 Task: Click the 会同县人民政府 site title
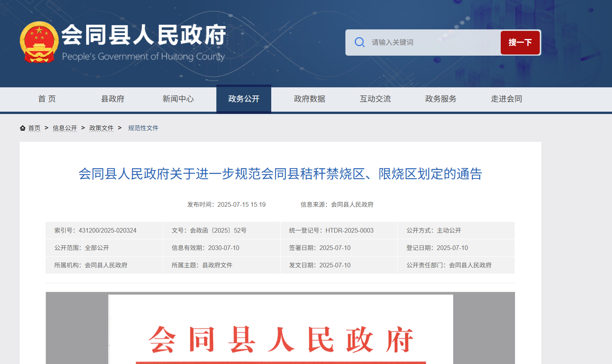click(144, 35)
